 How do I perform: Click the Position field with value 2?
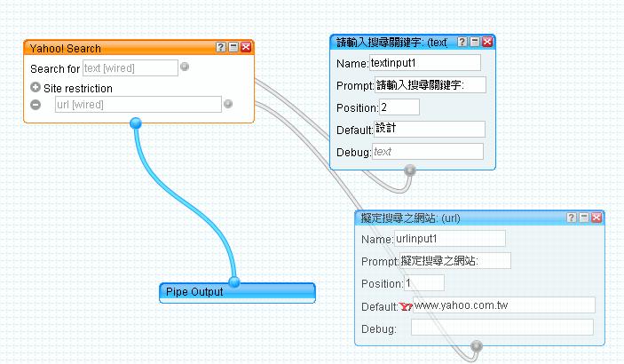click(x=399, y=107)
